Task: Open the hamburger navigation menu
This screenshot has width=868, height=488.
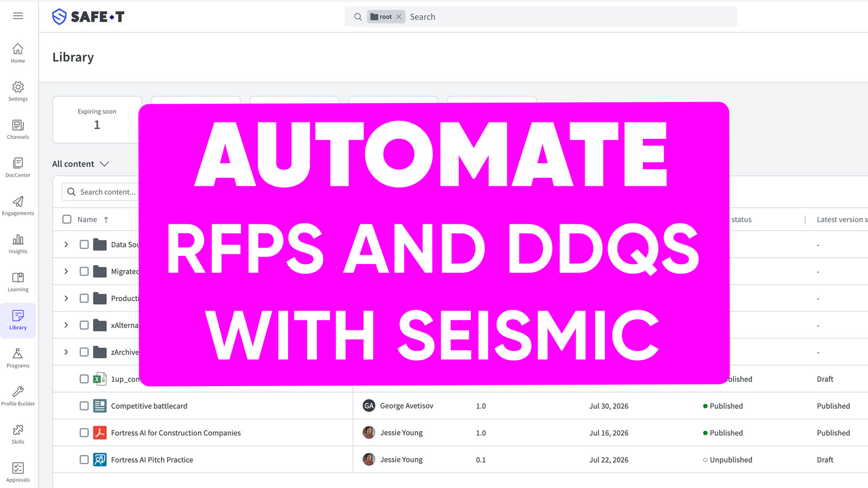Action: click(18, 16)
